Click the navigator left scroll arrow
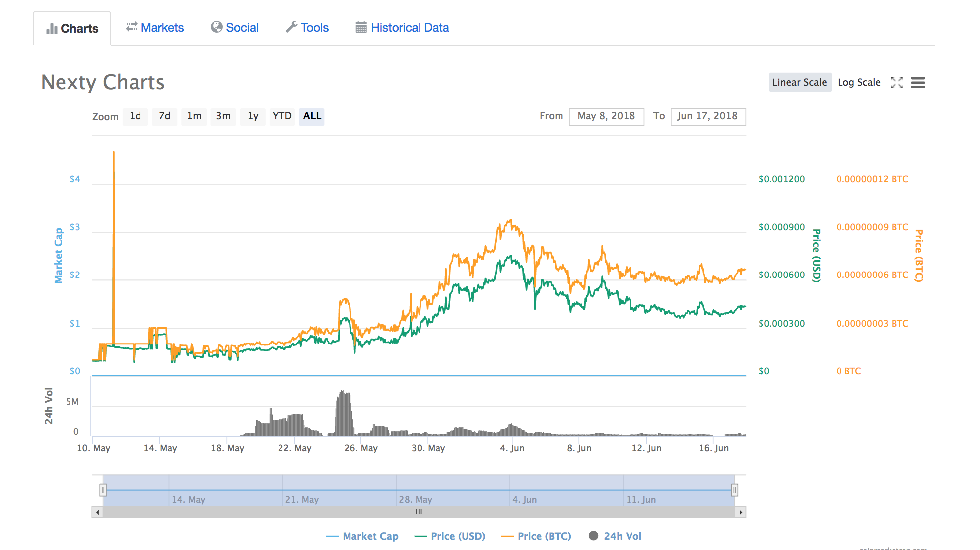This screenshot has width=980, height=550. pyautogui.click(x=98, y=512)
